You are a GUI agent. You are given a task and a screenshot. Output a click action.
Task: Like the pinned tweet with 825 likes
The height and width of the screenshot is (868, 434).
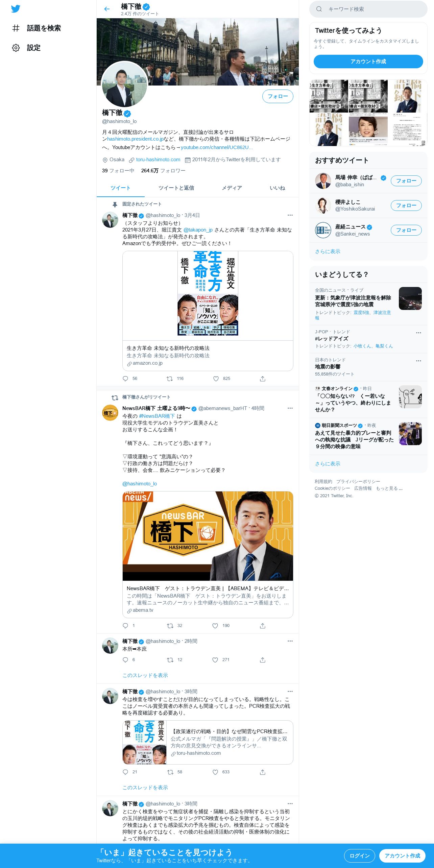click(x=216, y=379)
